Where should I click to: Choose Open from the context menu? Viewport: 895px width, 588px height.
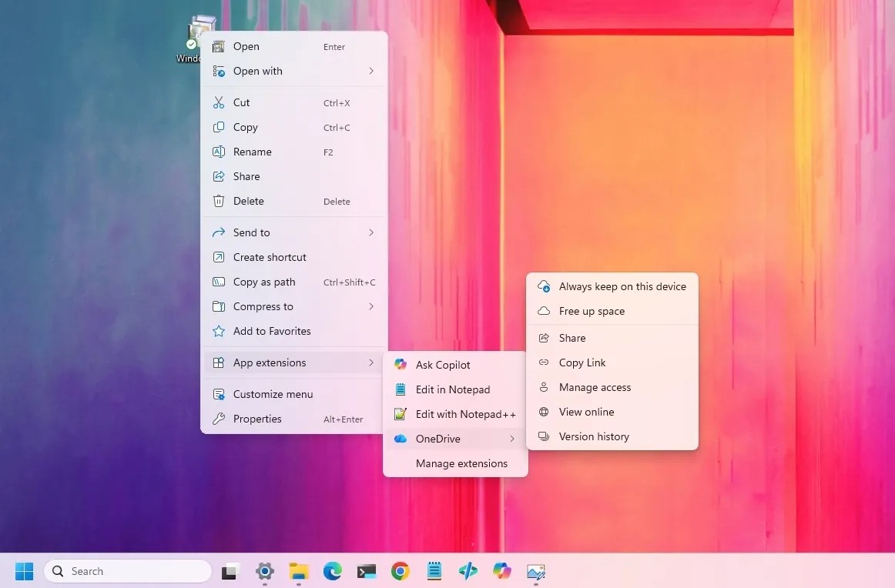coord(294,47)
